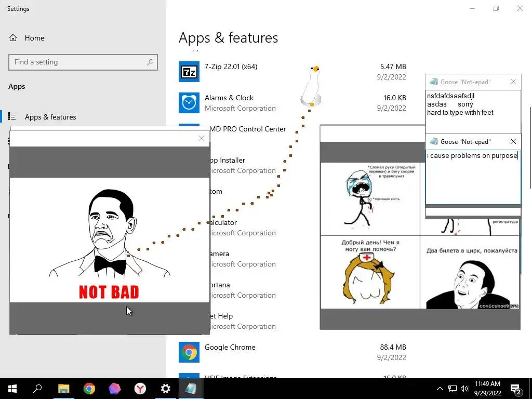
Task: Click the search magnifier in Find a setting
Action: (x=150, y=62)
